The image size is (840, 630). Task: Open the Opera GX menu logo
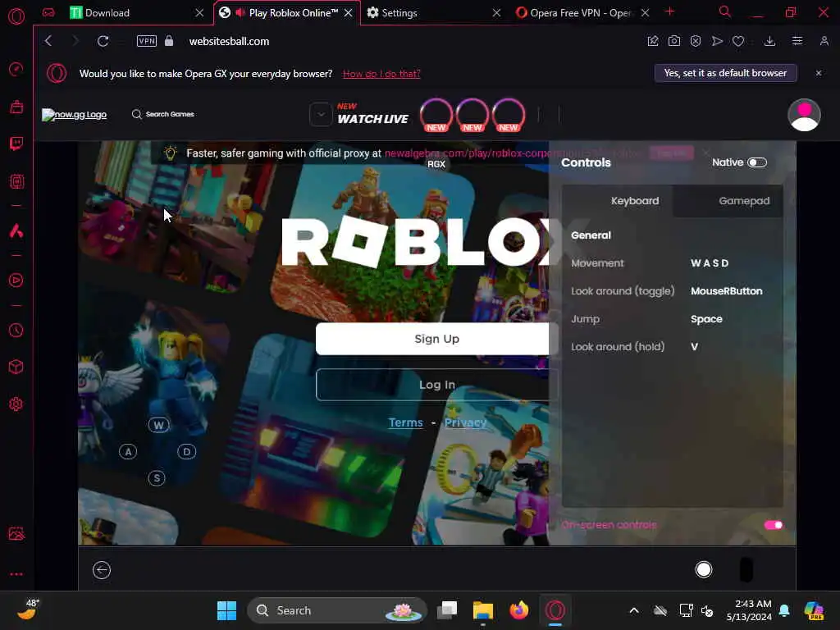click(x=16, y=16)
